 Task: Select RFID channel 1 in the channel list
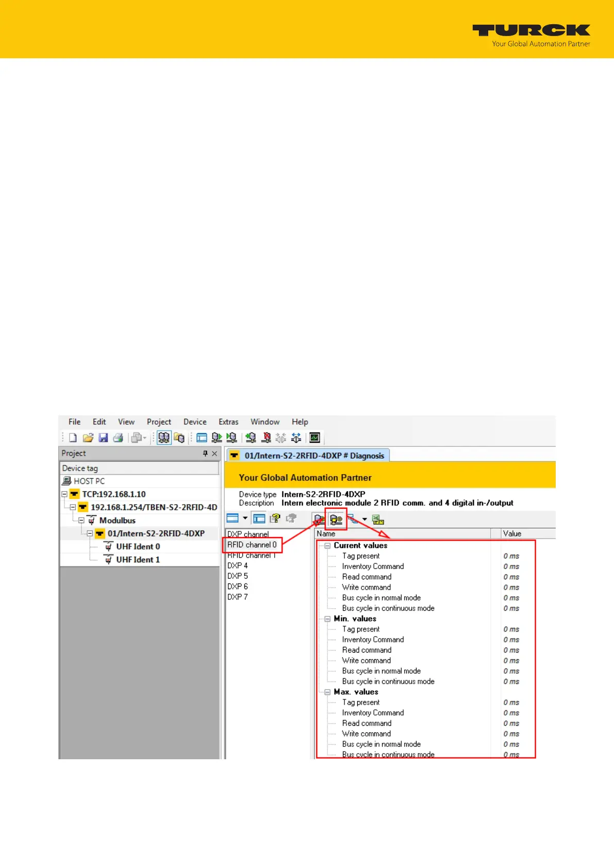pyautogui.click(x=252, y=555)
